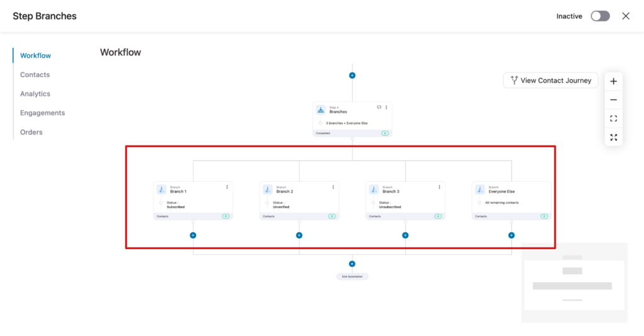Click the 'Branch 3' title text

click(x=391, y=191)
